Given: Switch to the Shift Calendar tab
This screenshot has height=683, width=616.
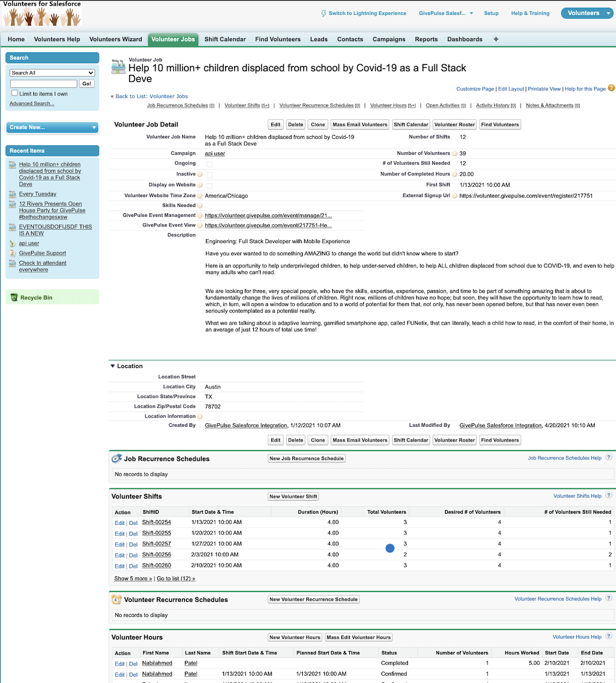Looking at the screenshot, I should click(225, 39).
